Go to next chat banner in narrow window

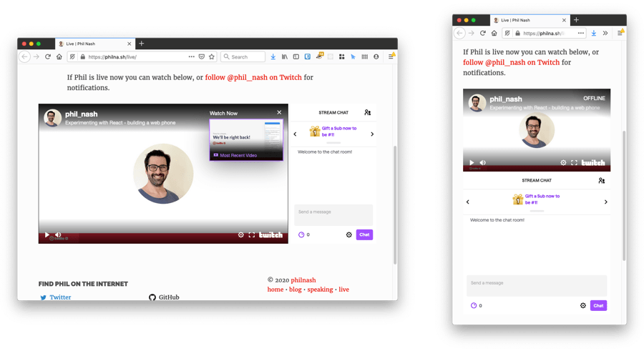point(606,202)
